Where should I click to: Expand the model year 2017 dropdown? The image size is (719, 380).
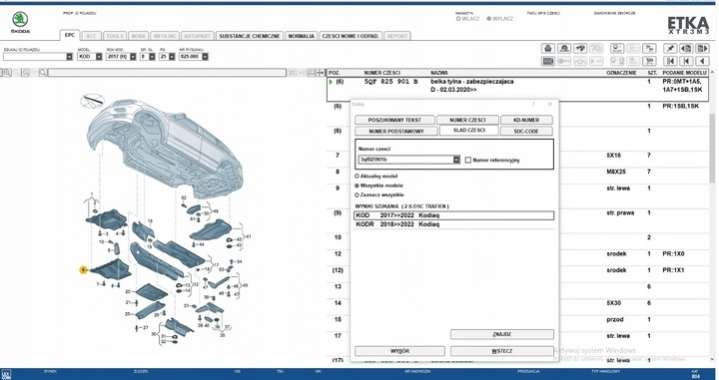133,57
